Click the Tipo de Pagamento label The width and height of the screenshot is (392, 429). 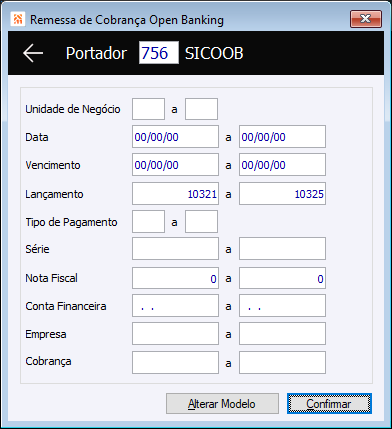pyautogui.click(x=71, y=222)
